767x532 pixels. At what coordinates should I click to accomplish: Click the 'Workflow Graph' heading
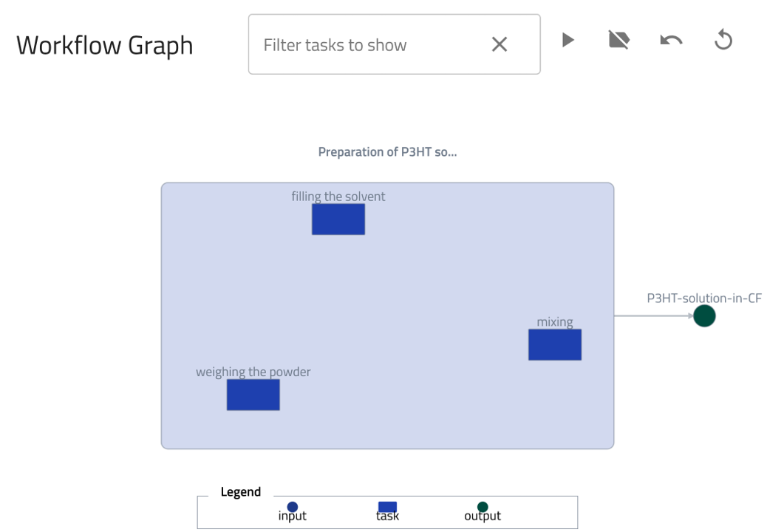pyautogui.click(x=104, y=45)
